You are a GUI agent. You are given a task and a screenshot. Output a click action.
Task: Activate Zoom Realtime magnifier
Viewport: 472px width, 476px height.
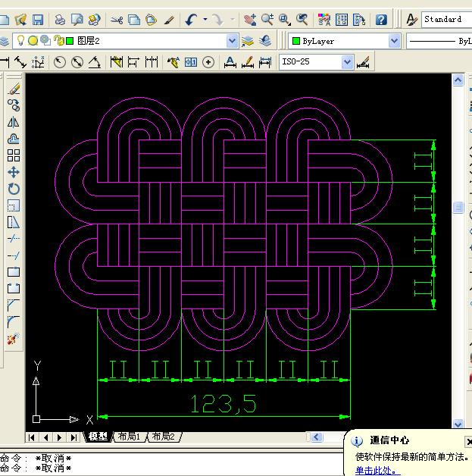click(x=267, y=20)
